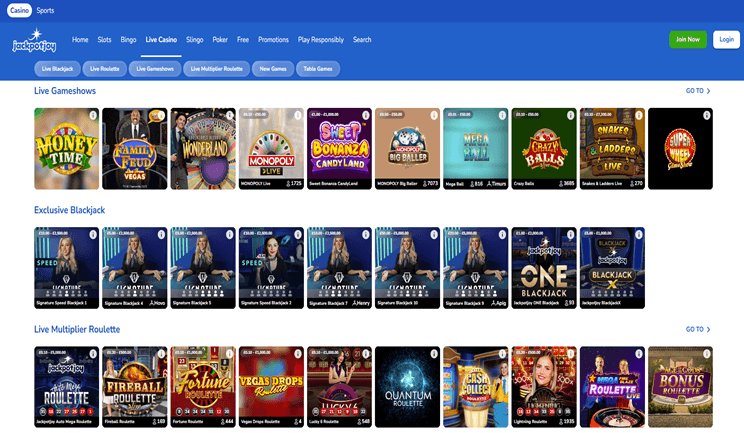This screenshot has width=744, height=433.
Task: Launch the Lucky 6 Roulette game
Action: pos(339,387)
